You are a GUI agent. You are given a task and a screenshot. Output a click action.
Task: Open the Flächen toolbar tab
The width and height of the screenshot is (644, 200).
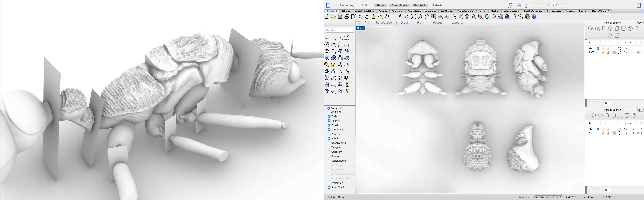(495, 11)
